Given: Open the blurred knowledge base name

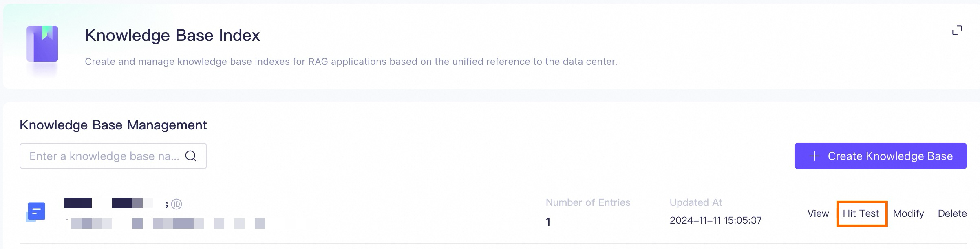Looking at the screenshot, I should click(x=114, y=203).
